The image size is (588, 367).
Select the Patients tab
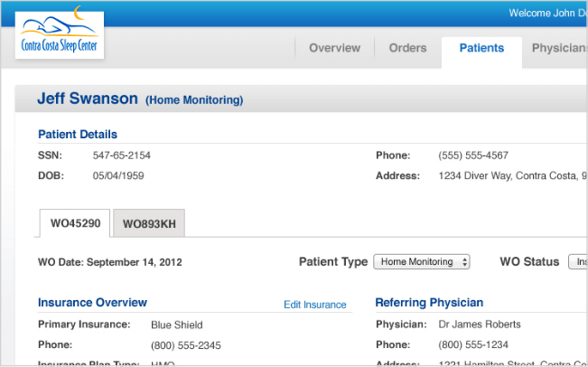click(x=481, y=49)
